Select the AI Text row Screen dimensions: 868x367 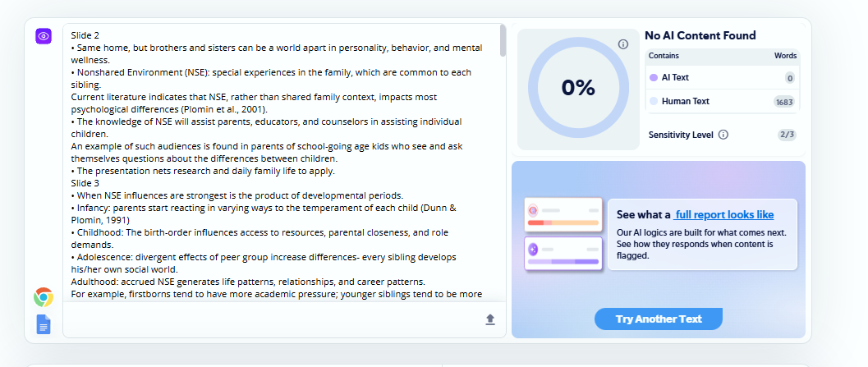pos(723,78)
